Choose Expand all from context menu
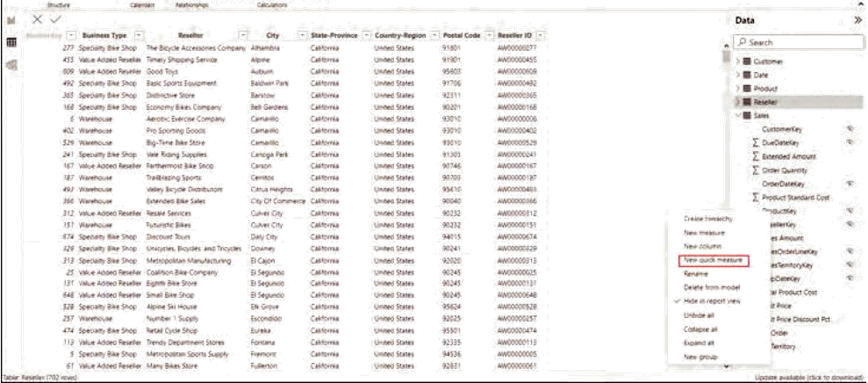868x383 pixels. (699, 343)
